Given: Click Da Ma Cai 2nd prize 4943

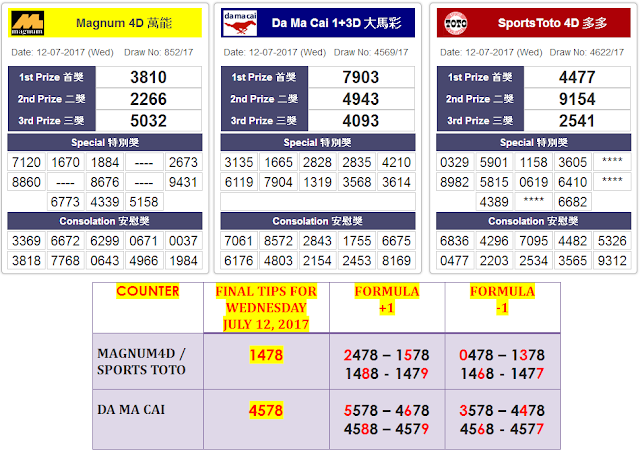Looking at the screenshot, I should (361, 99).
